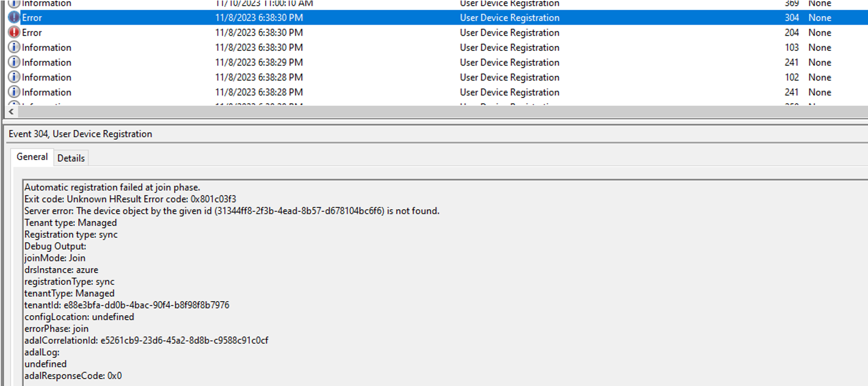868x386 pixels.
Task: Click the error icon on event 304 row
Action: (x=14, y=17)
